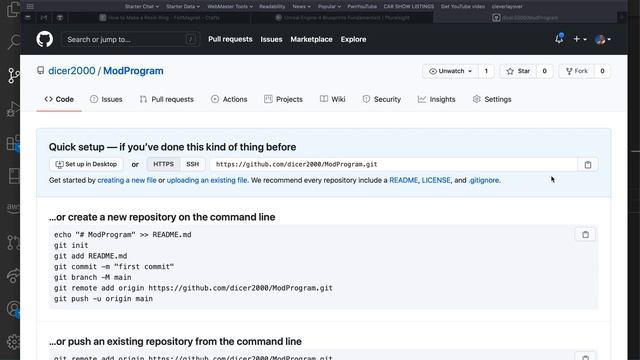
Task: Open VS Code Manage gear icon
Action: tap(13, 342)
